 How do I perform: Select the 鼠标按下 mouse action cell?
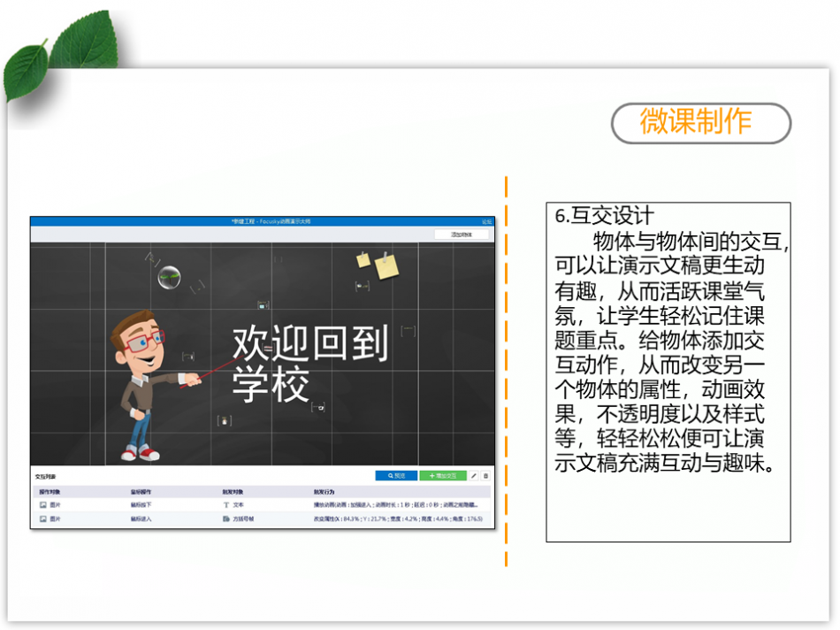click(141, 504)
